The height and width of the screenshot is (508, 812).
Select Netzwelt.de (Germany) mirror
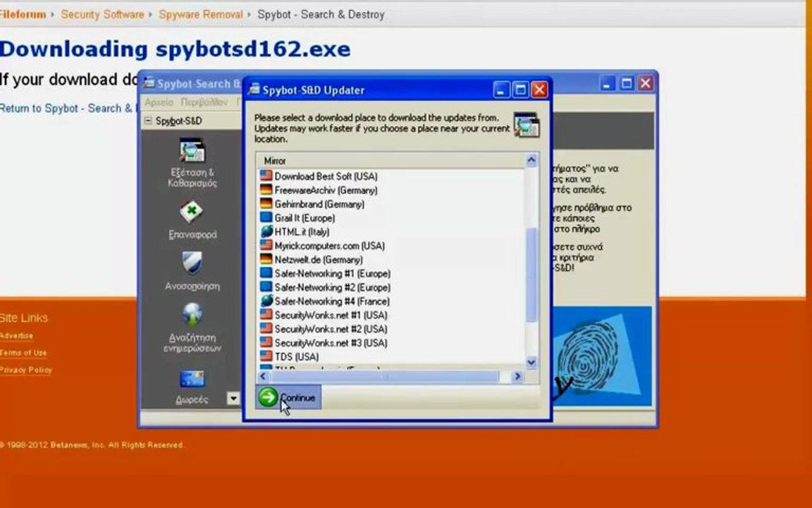click(319, 260)
